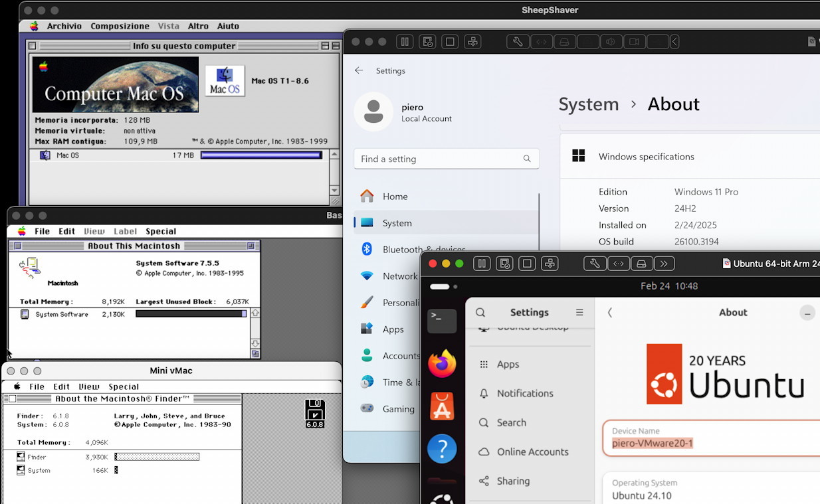
Task: Click the sound device icon in the Windows VM toolbar
Action: (611, 42)
